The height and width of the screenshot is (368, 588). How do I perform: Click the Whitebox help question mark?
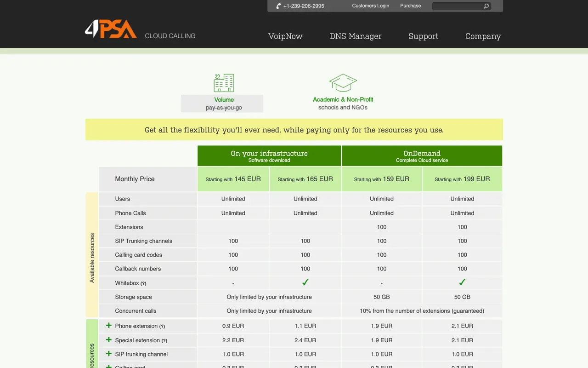pos(143,283)
